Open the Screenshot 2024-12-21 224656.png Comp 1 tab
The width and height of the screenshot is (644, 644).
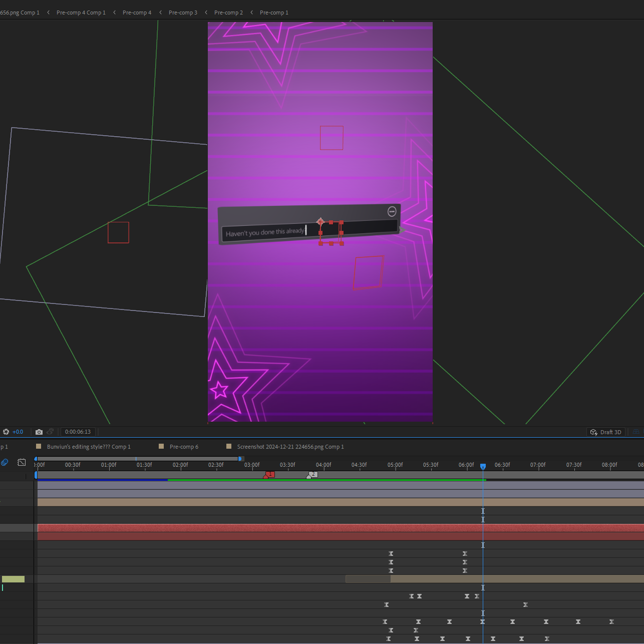[290, 447]
